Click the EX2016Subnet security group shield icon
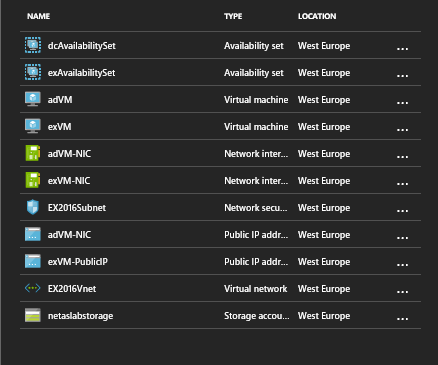The width and height of the screenshot is (438, 365). pyautogui.click(x=33, y=207)
